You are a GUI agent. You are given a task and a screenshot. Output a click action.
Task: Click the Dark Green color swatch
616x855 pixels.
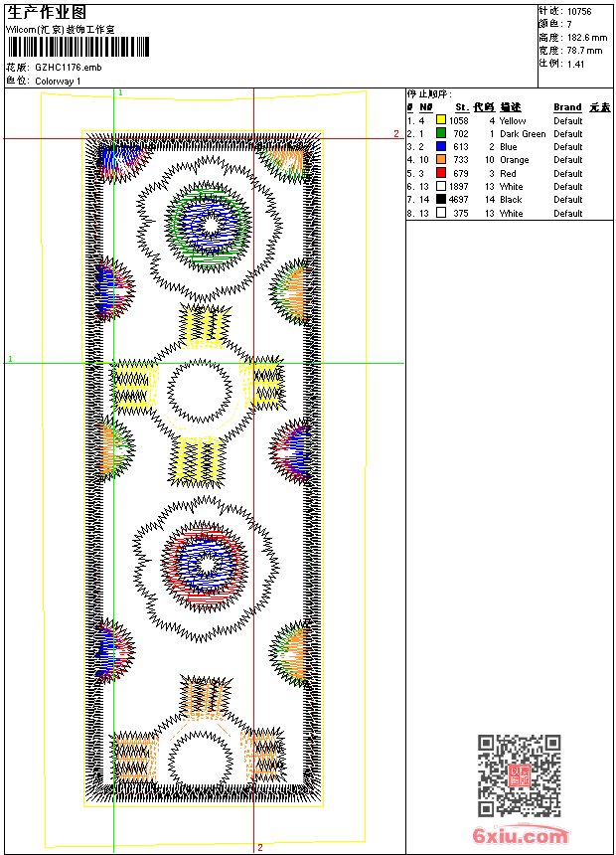(441, 133)
